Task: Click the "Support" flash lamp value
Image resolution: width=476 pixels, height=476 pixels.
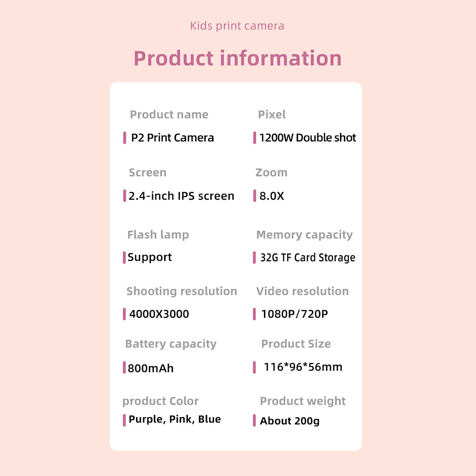Action: [150, 257]
